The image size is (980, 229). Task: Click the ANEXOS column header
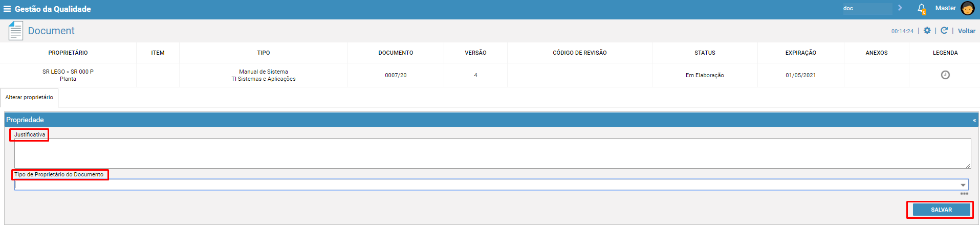pyautogui.click(x=877, y=53)
